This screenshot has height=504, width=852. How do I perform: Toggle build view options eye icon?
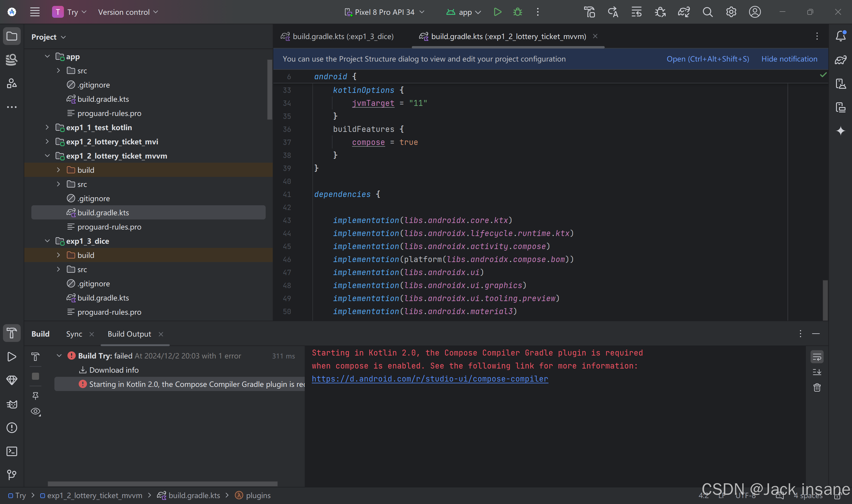coord(35,412)
